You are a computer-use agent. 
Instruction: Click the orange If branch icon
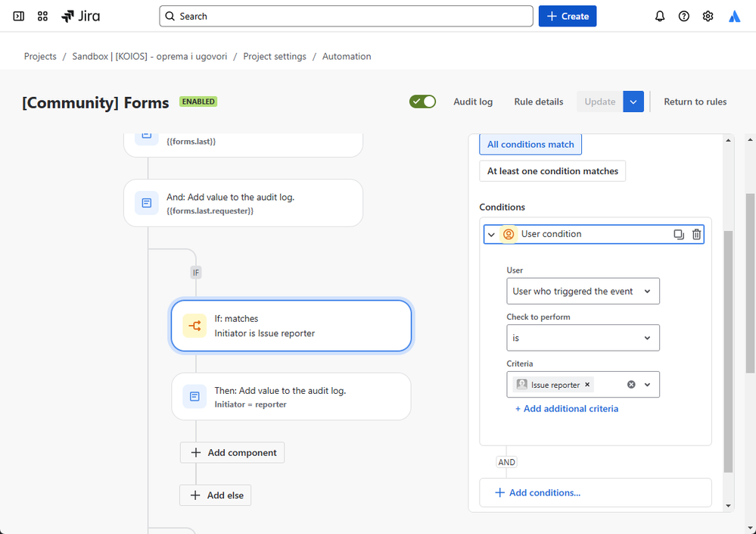[x=194, y=326]
